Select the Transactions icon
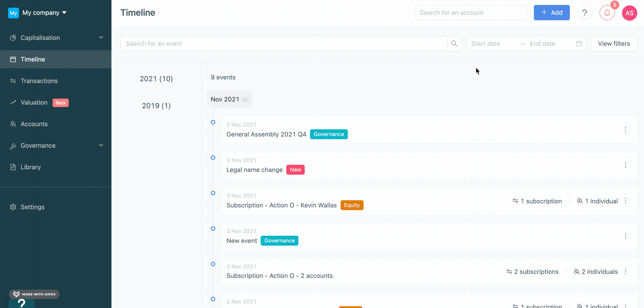 (13, 81)
